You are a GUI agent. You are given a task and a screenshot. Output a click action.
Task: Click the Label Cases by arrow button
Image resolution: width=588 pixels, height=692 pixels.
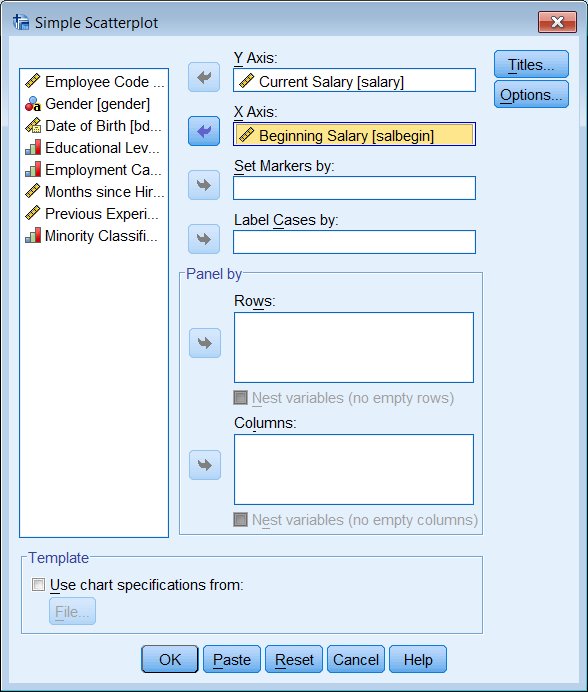pos(204,239)
